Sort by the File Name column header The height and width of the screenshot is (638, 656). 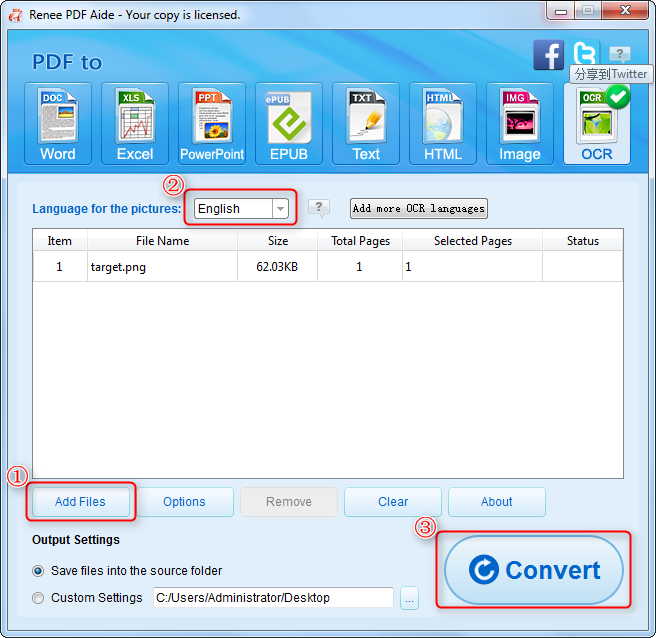(162, 240)
